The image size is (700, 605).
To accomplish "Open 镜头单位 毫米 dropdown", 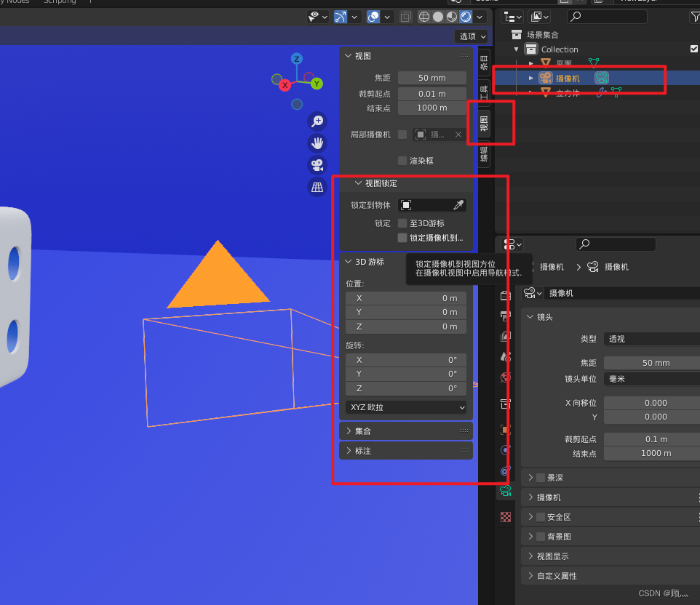I will coord(652,379).
